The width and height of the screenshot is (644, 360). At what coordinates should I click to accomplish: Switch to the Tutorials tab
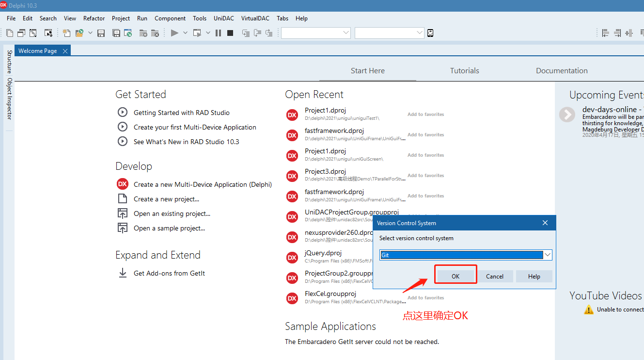(x=464, y=71)
